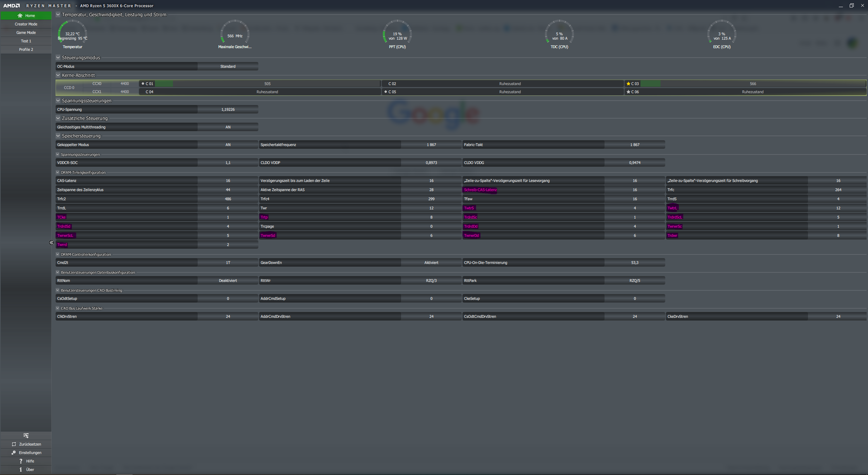Toggle Gleichzeitiges Multithreading AN value
The width and height of the screenshot is (868, 475).
pyautogui.click(x=228, y=127)
